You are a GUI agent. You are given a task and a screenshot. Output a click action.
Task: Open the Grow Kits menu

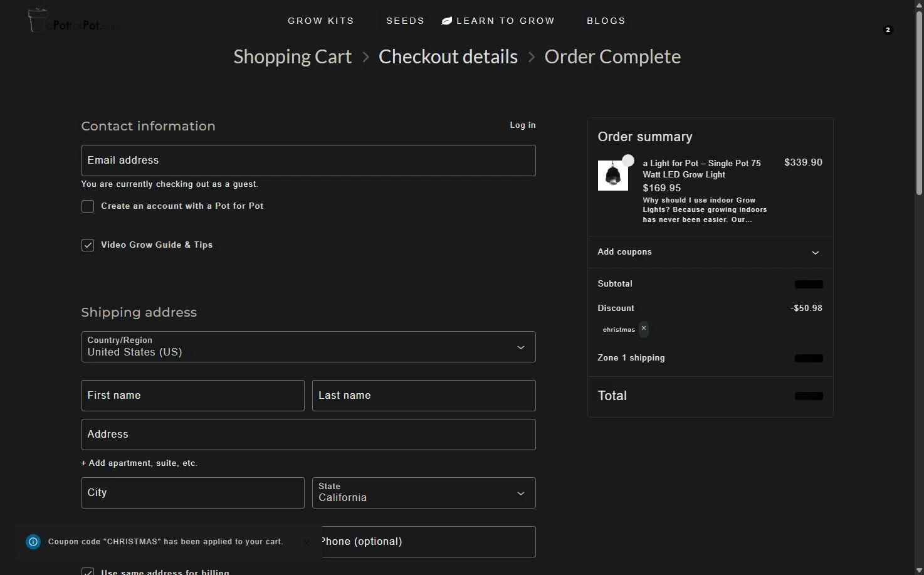[321, 21]
